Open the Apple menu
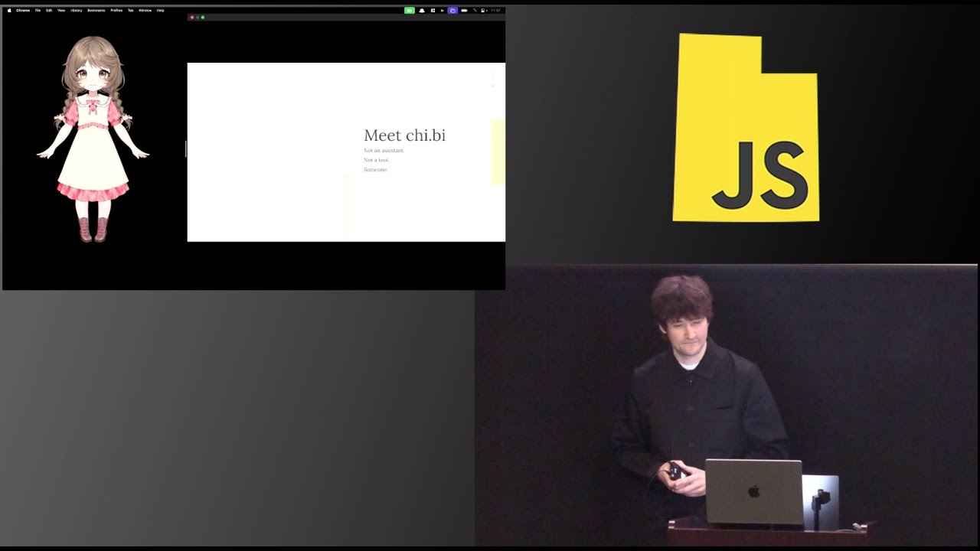Viewport: 980px width, 551px height. tap(9, 11)
